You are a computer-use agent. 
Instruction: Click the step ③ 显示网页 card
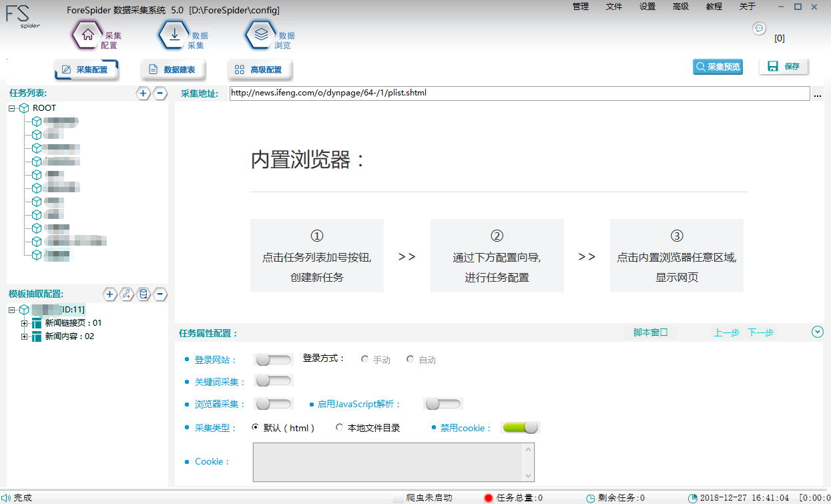[677, 256]
